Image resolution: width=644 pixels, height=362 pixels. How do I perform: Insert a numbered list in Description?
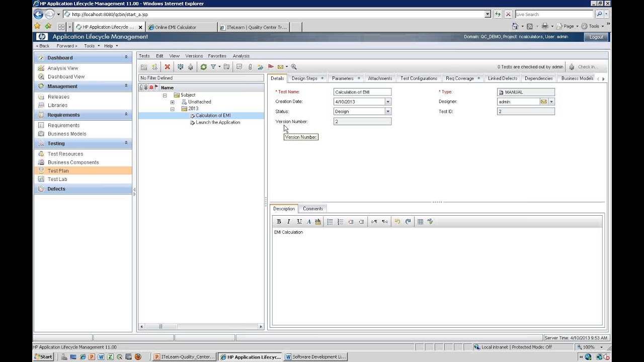click(x=340, y=221)
